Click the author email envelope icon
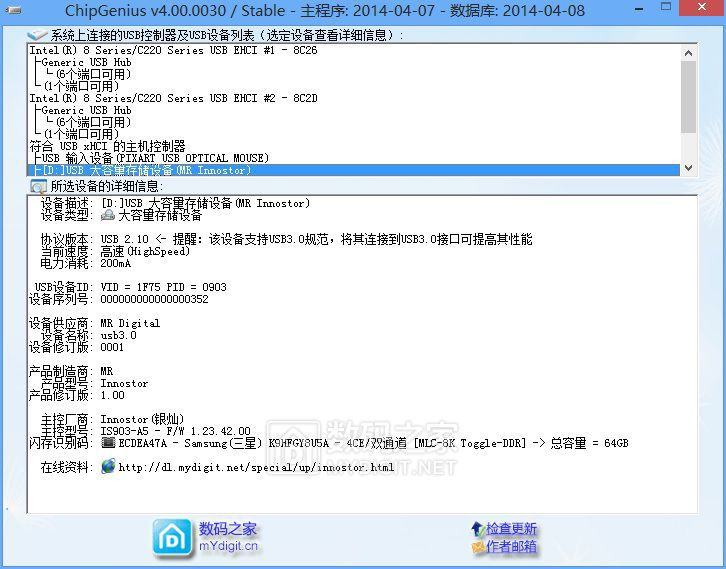The height and width of the screenshot is (569, 726). point(477,547)
